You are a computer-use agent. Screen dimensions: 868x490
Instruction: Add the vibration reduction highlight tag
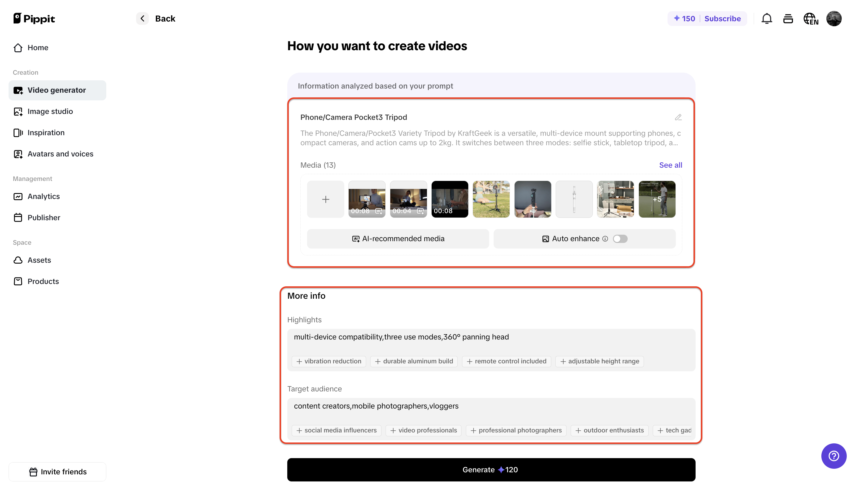[x=329, y=361]
